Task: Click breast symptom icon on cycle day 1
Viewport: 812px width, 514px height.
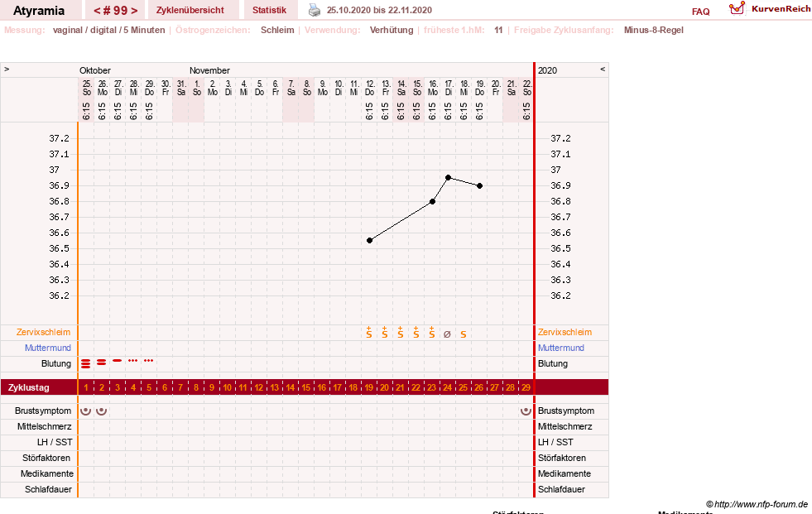Action: (x=86, y=411)
